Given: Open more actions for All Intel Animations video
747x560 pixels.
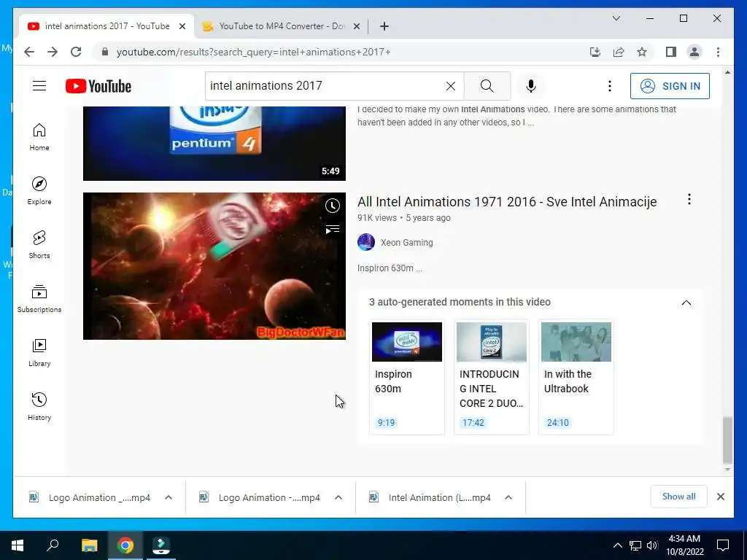Looking at the screenshot, I should coord(689,199).
